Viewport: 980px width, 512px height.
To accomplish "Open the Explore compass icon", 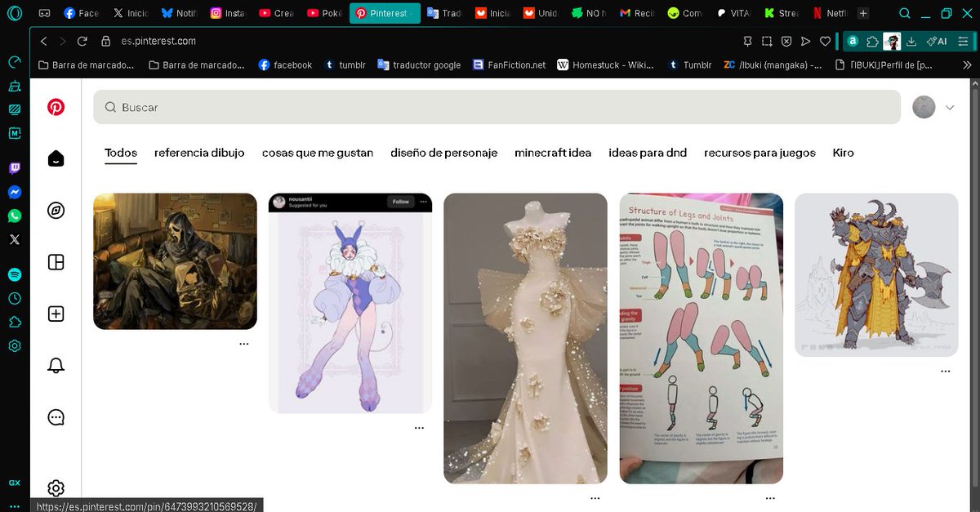I will (56, 211).
